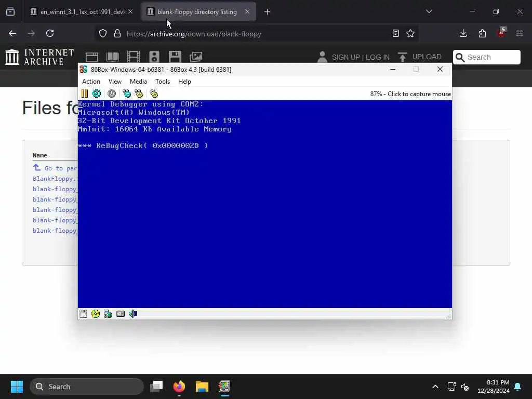Open the Help menu in 86Box
The height and width of the screenshot is (399, 532).
[x=184, y=82]
